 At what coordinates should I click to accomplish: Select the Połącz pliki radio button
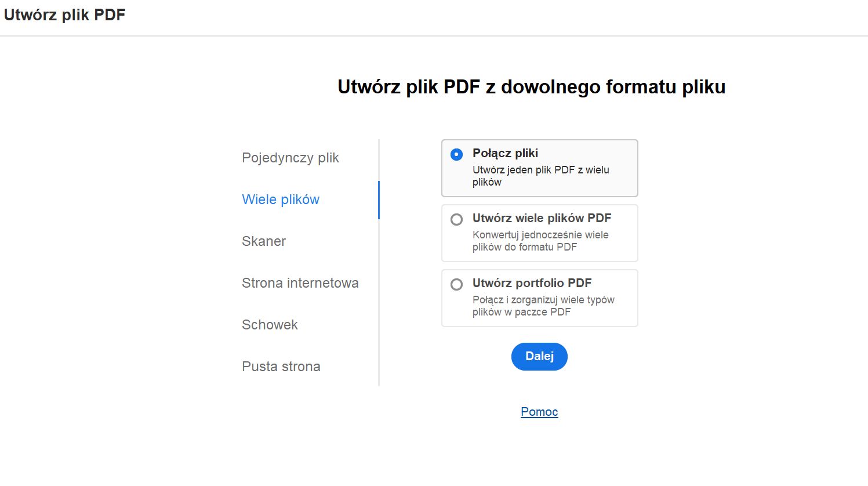pyautogui.click(x=457, y=154)
